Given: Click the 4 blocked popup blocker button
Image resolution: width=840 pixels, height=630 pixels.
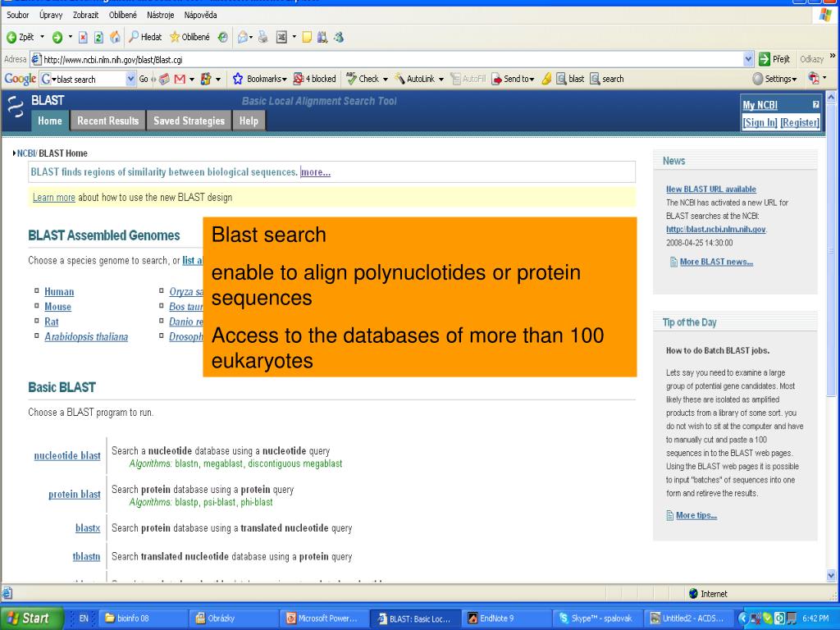Looking at the screenshot, I should coord(314,80).
